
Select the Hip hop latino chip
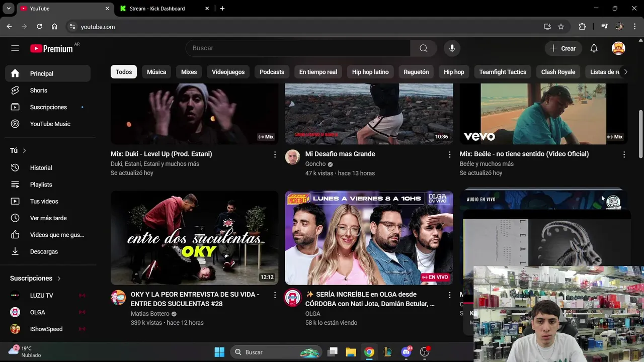coord(370,72)
